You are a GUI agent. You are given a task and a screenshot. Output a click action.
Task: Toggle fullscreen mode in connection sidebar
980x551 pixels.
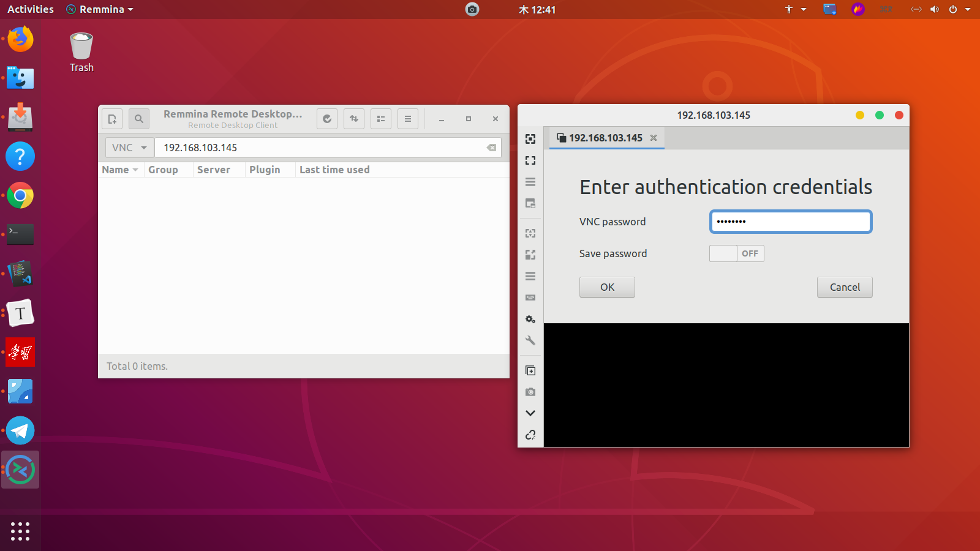530,160
